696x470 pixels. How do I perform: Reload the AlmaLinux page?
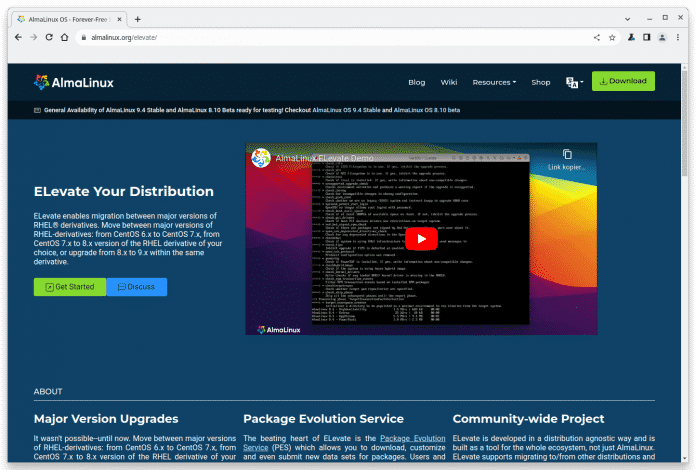pyautogui.click(x=49, y=37)
